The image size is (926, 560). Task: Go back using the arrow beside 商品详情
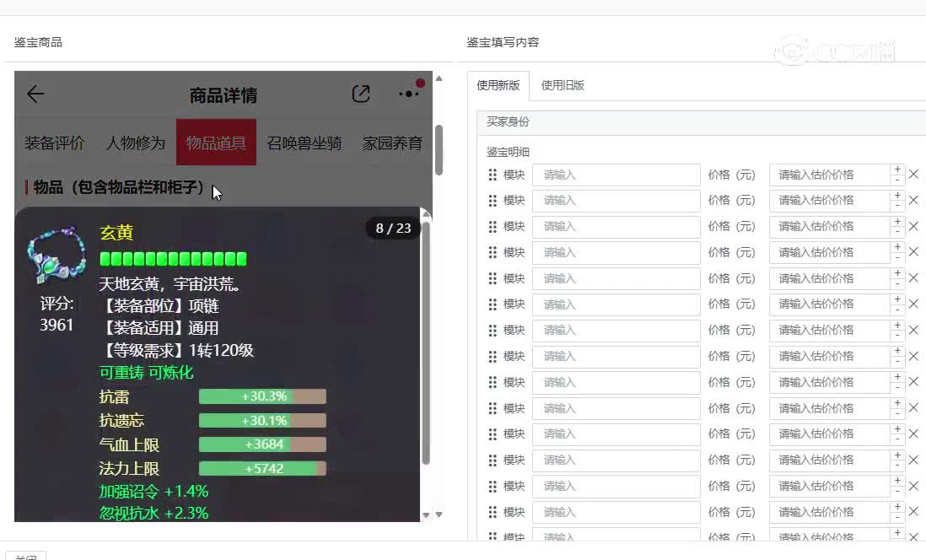pos(35,94)
